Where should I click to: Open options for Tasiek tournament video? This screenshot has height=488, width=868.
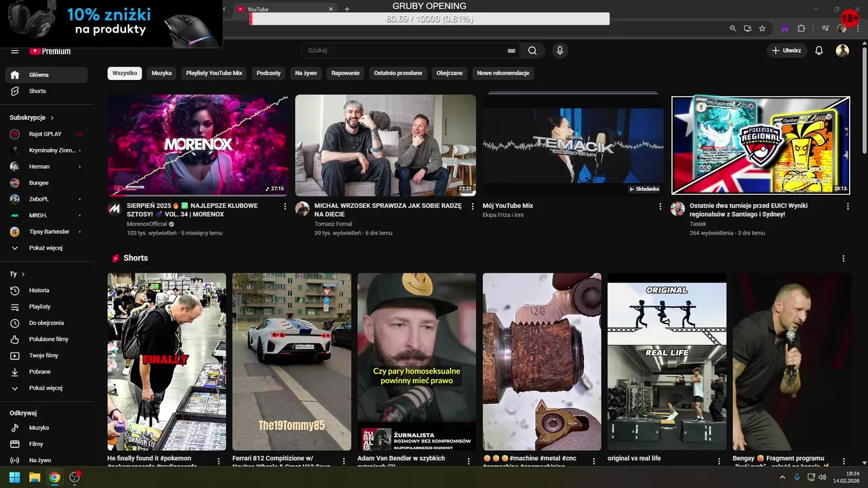848,207
